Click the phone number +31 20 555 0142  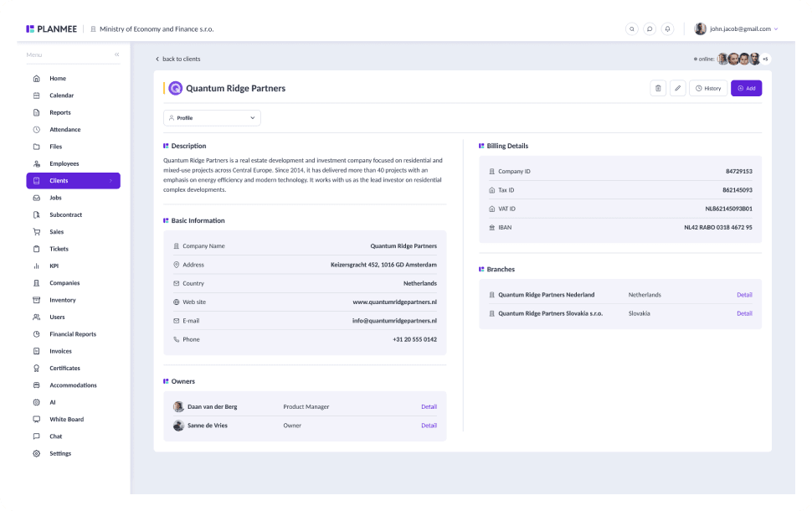[x=415, y=339]
